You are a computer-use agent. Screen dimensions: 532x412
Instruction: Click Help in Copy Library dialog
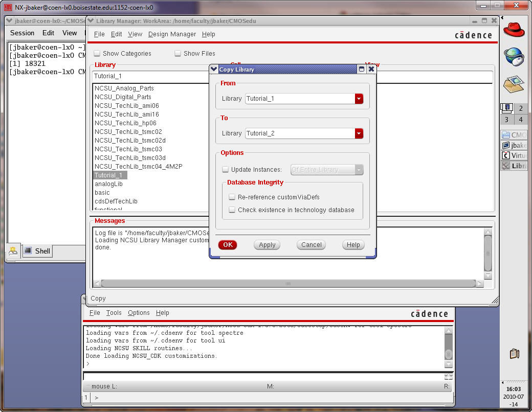[353, 245]
